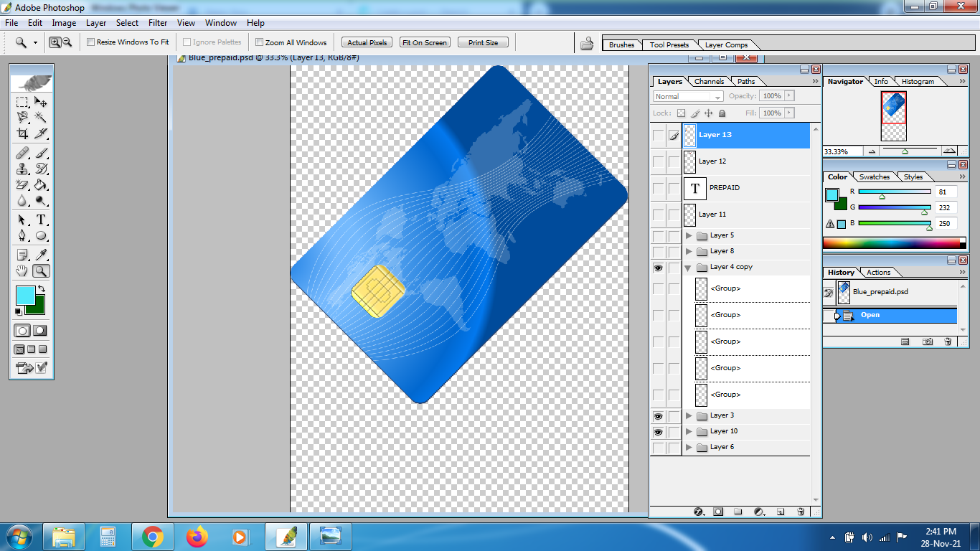Open the Filter menu
980x551 pixels.
click(x=158, y=23)
